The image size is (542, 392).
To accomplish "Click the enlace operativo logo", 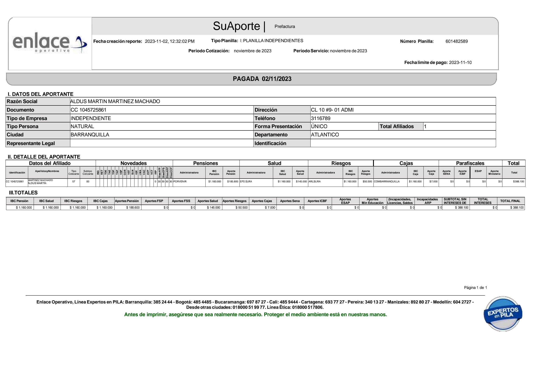I will tap(50, 43).
